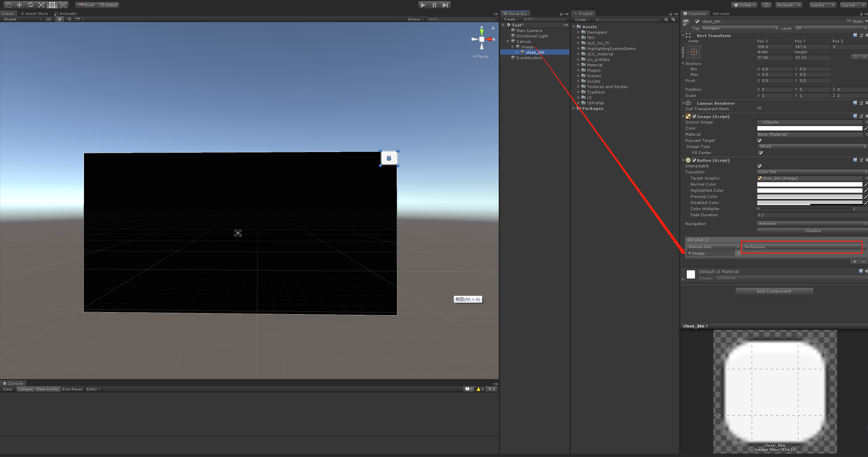The height and width of the screenshot is (457, 868).
Task: Select the Rotate tool
Action: [x=30, y=5]
